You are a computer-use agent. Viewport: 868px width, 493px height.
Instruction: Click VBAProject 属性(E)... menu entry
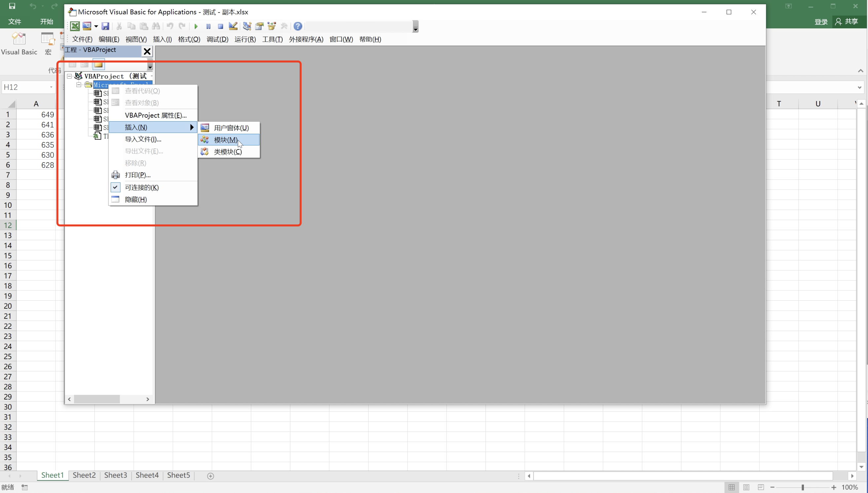click(x=155, y=115)
